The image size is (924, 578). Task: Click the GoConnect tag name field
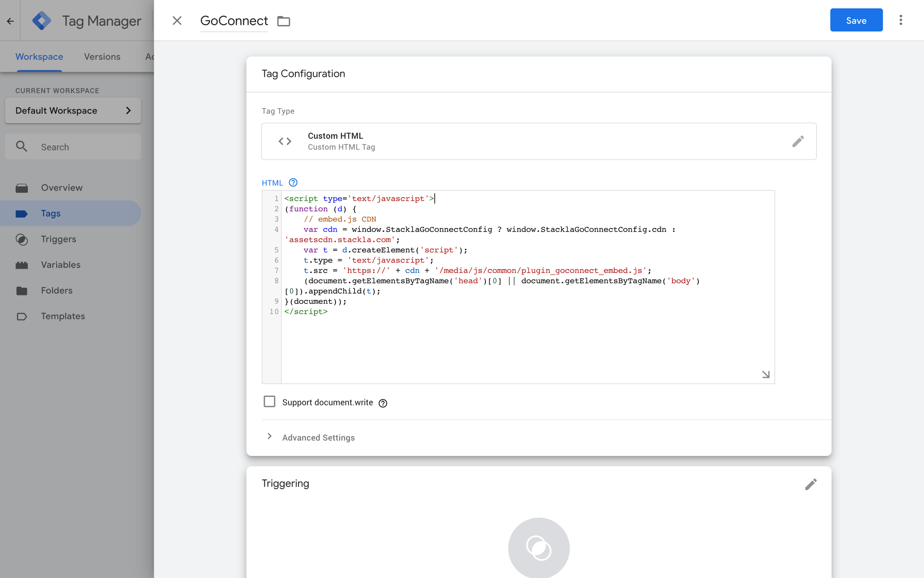click(x=234, y=21)
